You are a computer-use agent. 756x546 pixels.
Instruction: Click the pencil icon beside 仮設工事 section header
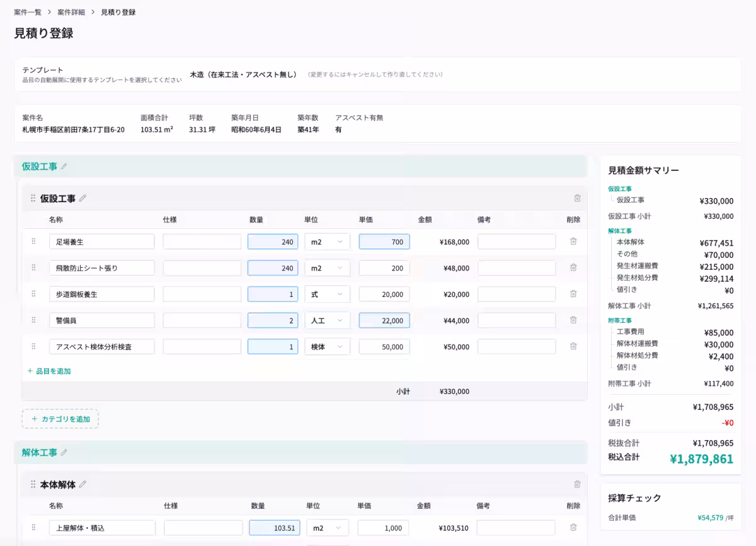[x=64, y=166]
